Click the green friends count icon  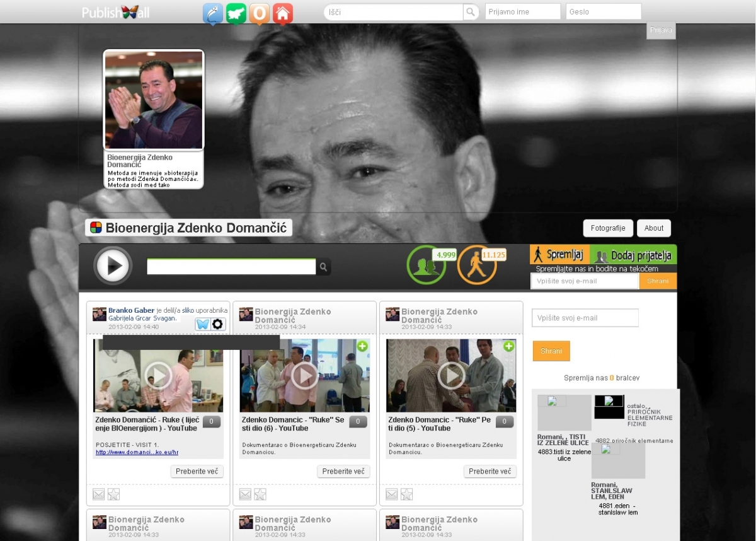coord(427,265)
